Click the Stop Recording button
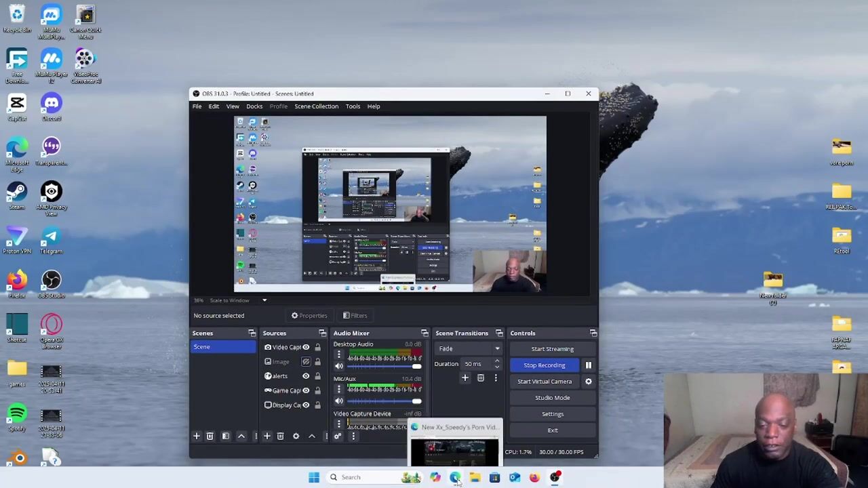Image resolution: width=868 pixels, height=488 pixels. [544, 365]
